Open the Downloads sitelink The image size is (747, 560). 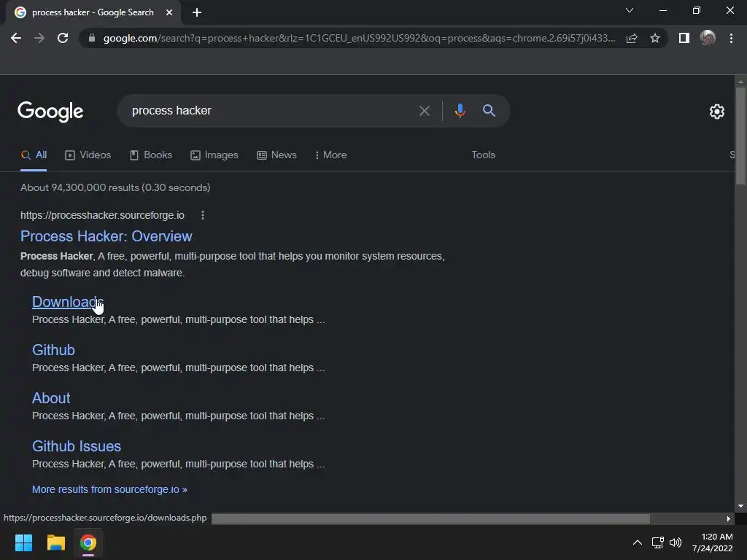coord(68,302)
